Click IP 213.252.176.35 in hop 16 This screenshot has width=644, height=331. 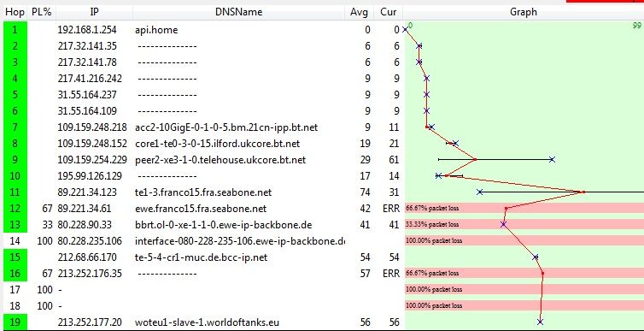90,274
